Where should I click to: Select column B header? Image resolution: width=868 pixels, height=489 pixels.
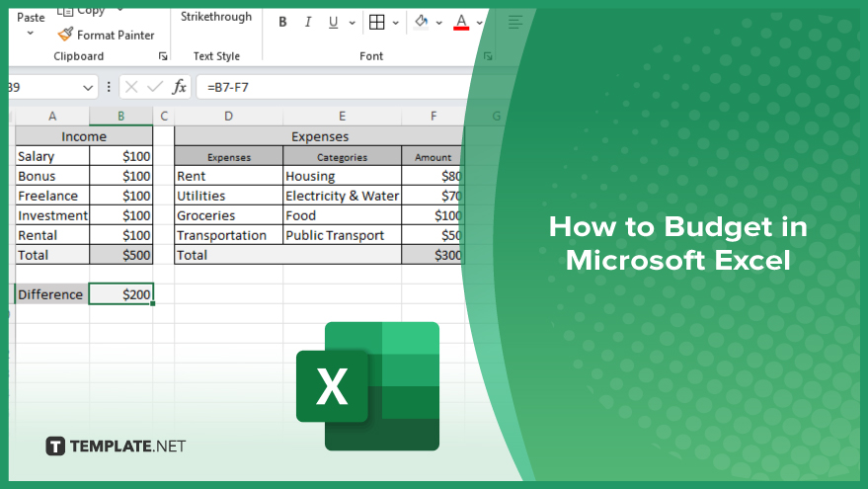tap(120, 117)
